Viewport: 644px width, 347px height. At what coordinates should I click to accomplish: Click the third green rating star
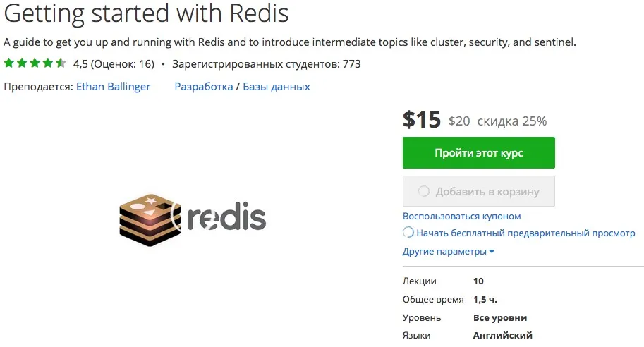pos(35,63)
